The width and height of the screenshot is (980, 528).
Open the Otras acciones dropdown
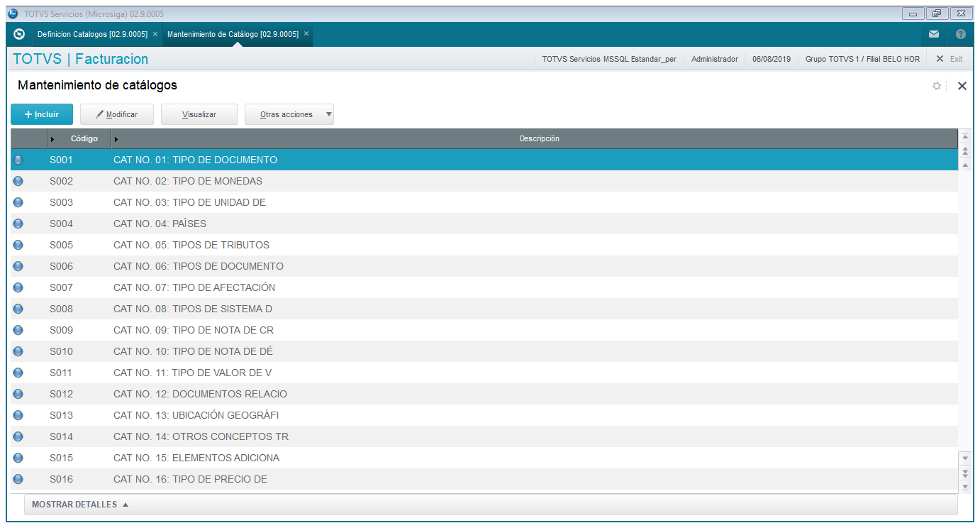(x=289, y=114)
